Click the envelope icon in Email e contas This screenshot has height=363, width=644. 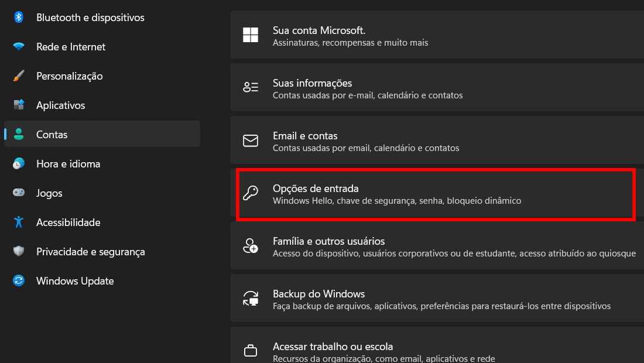(251, 141)
